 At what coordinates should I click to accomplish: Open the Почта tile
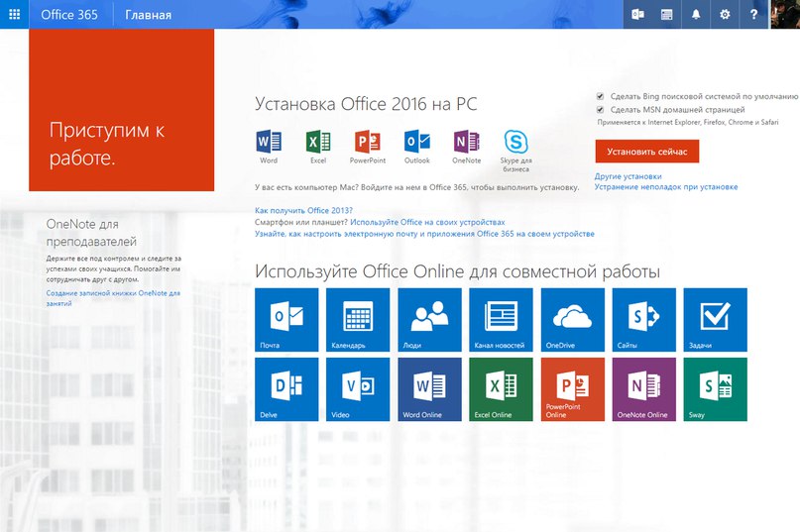pyautogui.click(x=286, y=320)
